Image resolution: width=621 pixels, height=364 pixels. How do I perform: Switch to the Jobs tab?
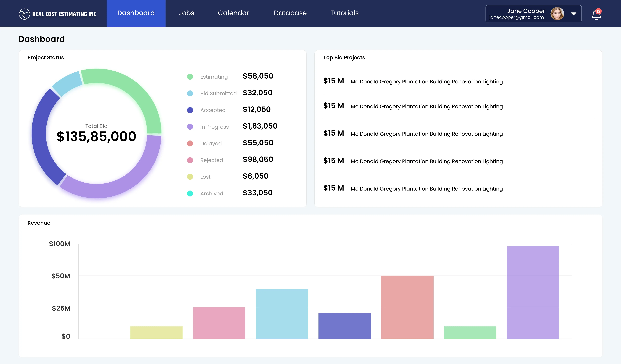pyautogui.click(x=186, y=13)
